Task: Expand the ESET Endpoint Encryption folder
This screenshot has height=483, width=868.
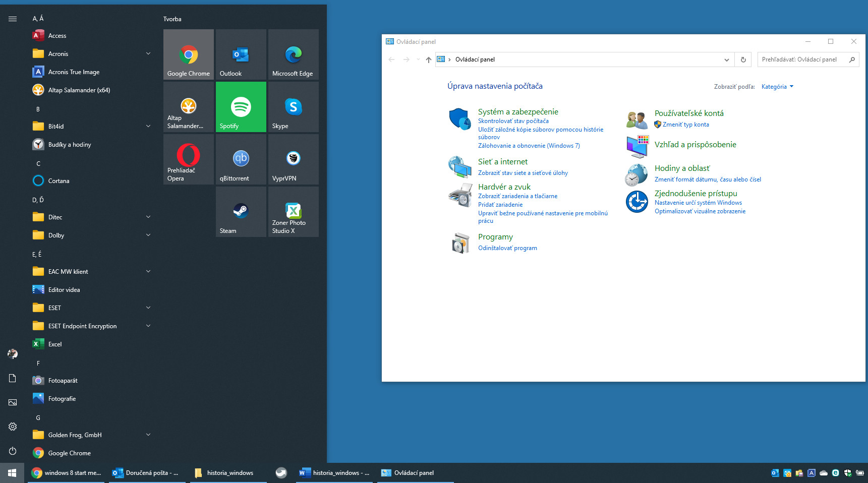Action: coord(91,326)
